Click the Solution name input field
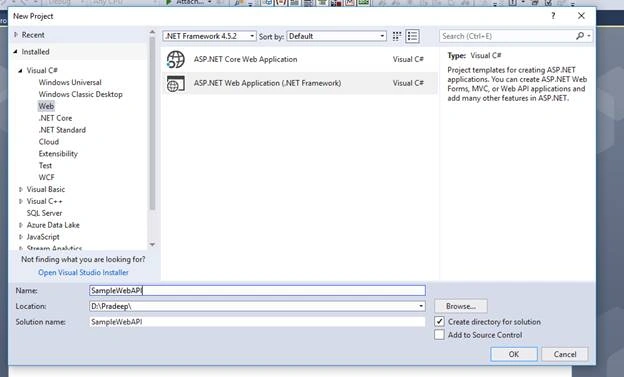Viewport: 624px width, 377px height. point(257,322)
